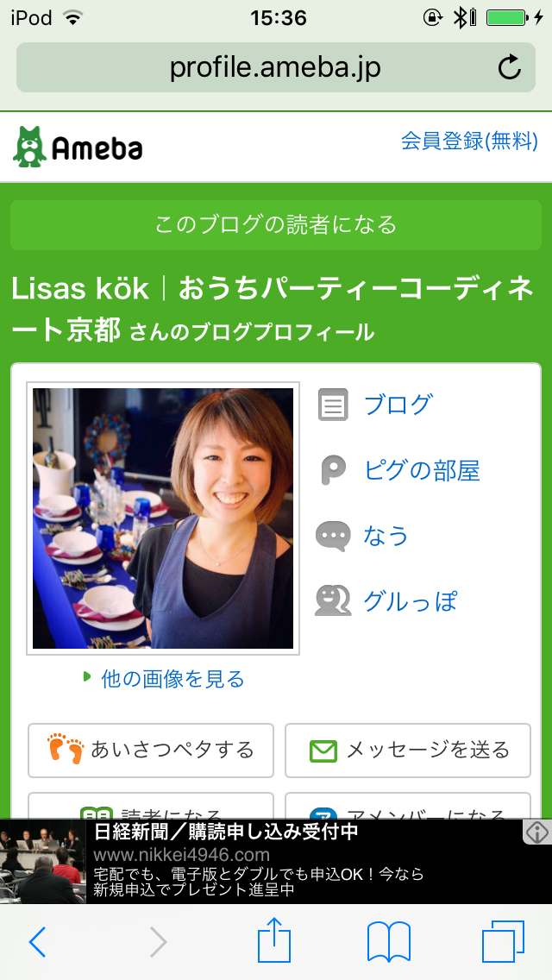Click the Ameba logo
Viewport: 552px width, 980px height.
(78, 147)
